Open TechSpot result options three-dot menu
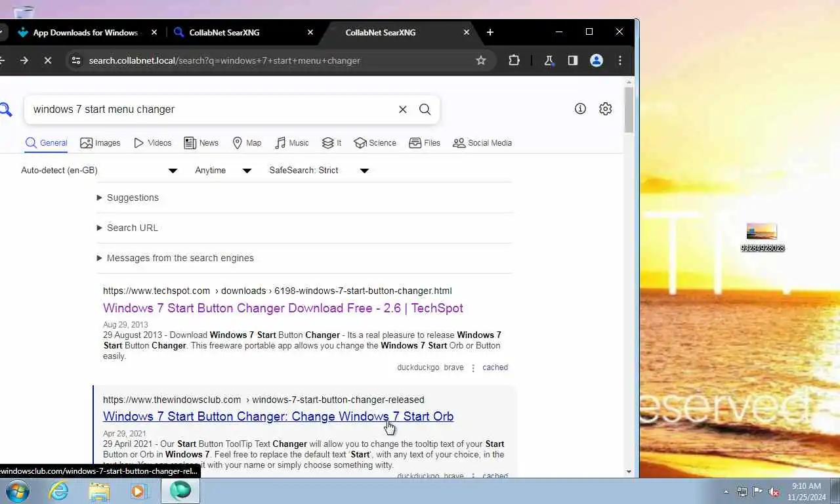The height and width of the screenshot is (504, 840). click(473, 368)
